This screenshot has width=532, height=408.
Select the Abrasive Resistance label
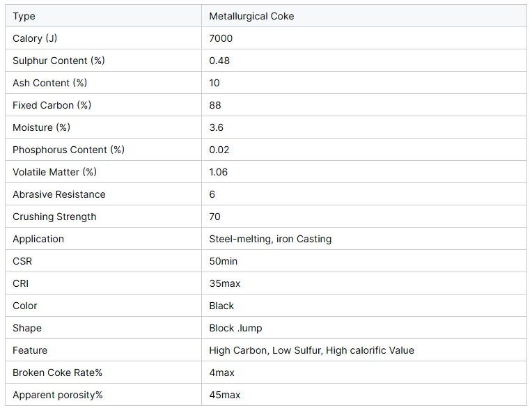58,194
